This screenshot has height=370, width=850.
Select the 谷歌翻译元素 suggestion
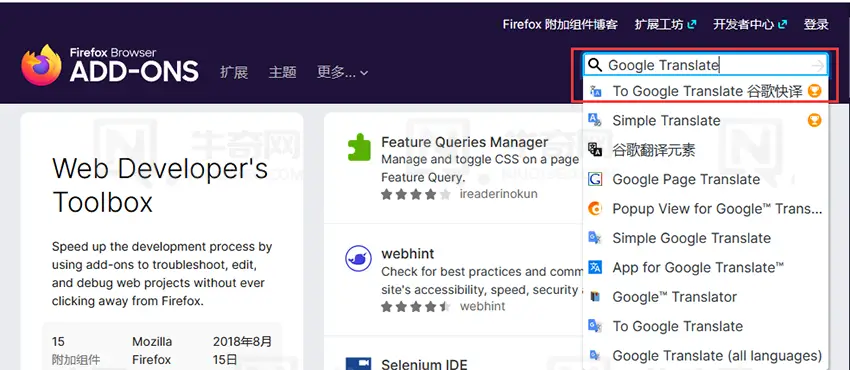point(706,150)
